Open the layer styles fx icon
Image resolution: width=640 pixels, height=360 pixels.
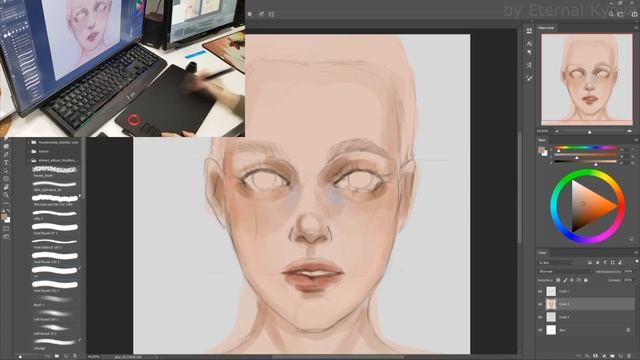587,356
